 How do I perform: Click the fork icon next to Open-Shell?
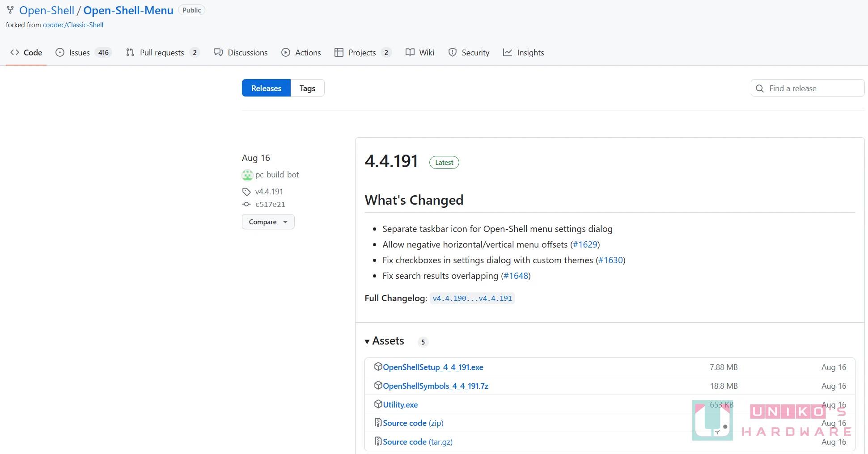coord(10,10)
